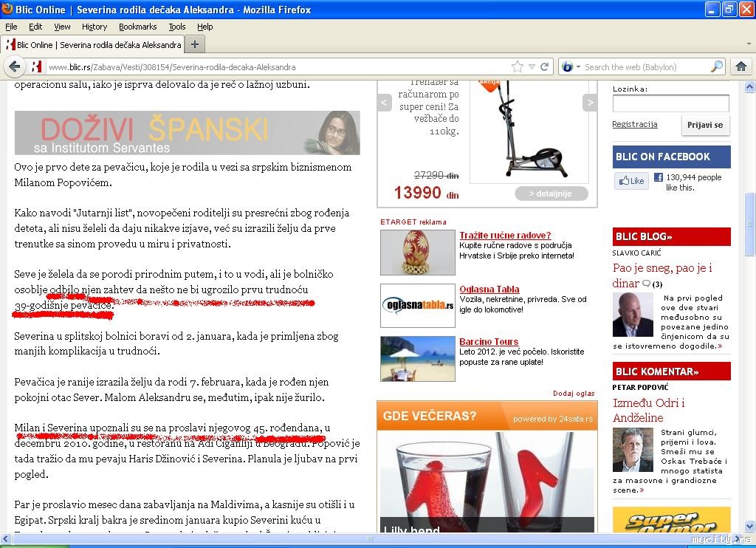This screenshot has height=548, width=756.
Task: Click the Super Odmor banner
Action: tap(671, 519)
